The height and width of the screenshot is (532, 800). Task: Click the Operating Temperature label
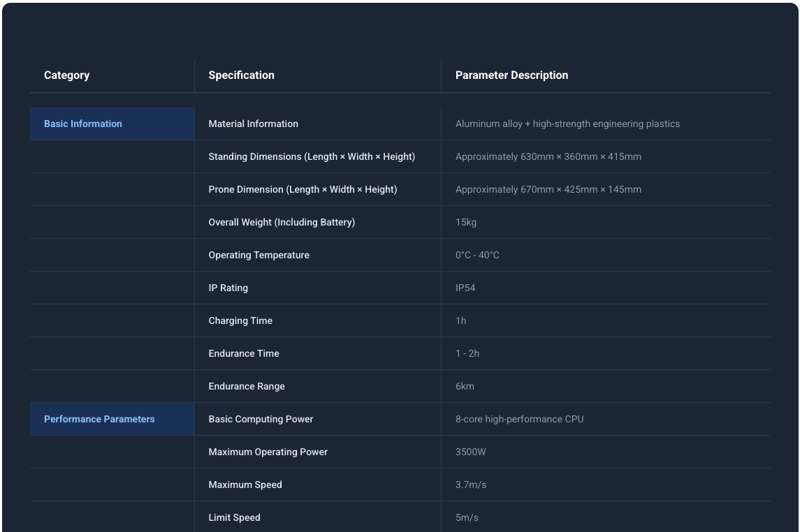tap(259, 255)
